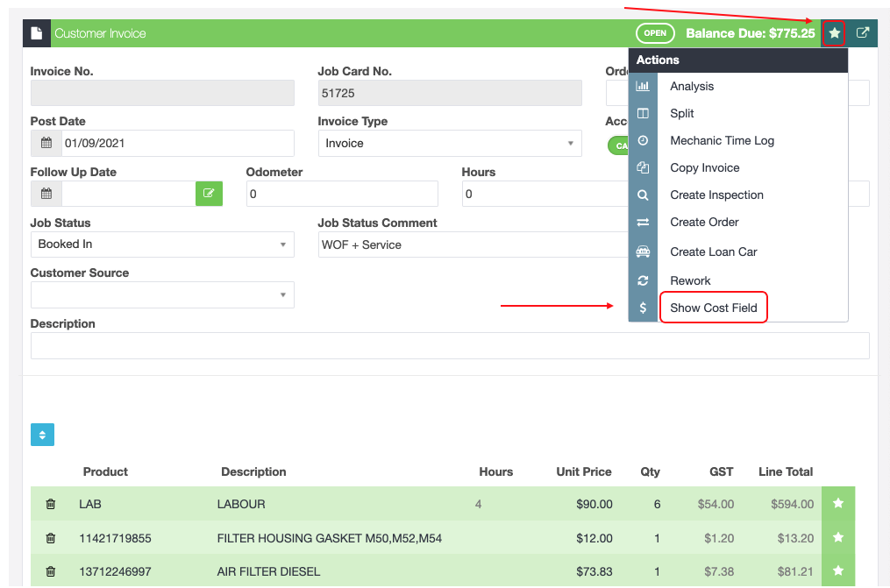Click the Job Status Comment field
890x588 pixels.
tap(473, 244)
